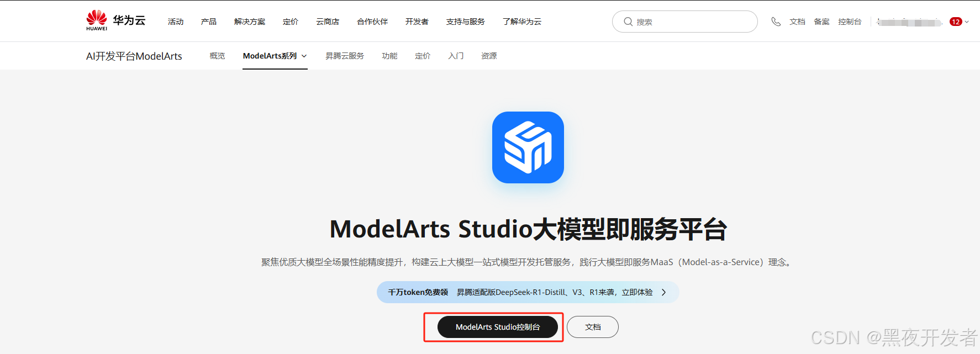Click the ModelArts Studio cube logo
The width and height of the screenshot is (980, 354).
[528, 147]
